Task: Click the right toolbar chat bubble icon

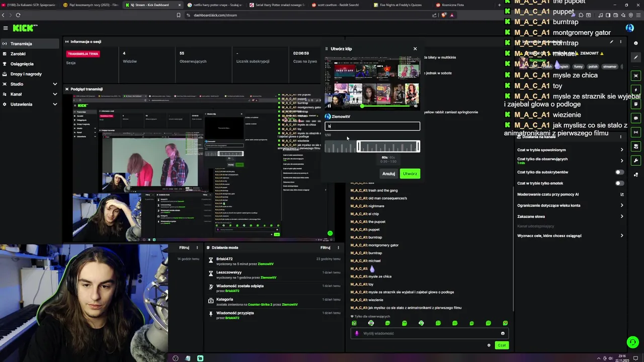Action: click(636, 118)
